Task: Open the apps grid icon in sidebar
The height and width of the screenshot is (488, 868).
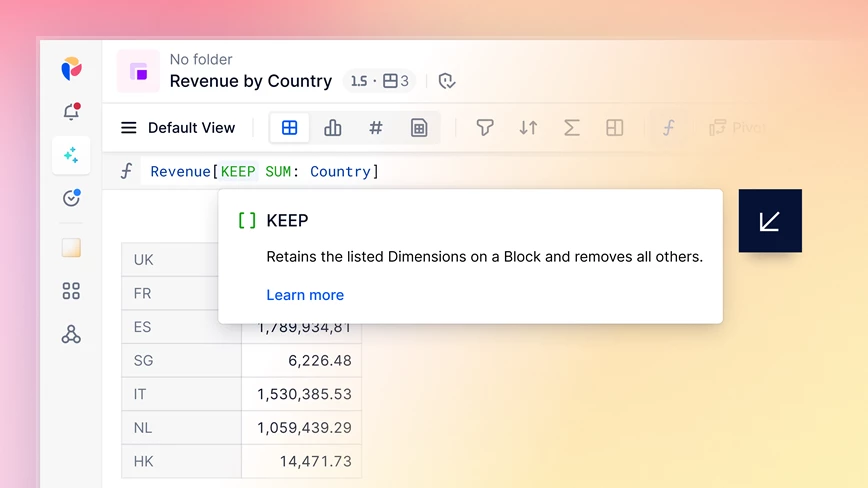Action: [71, 290]
